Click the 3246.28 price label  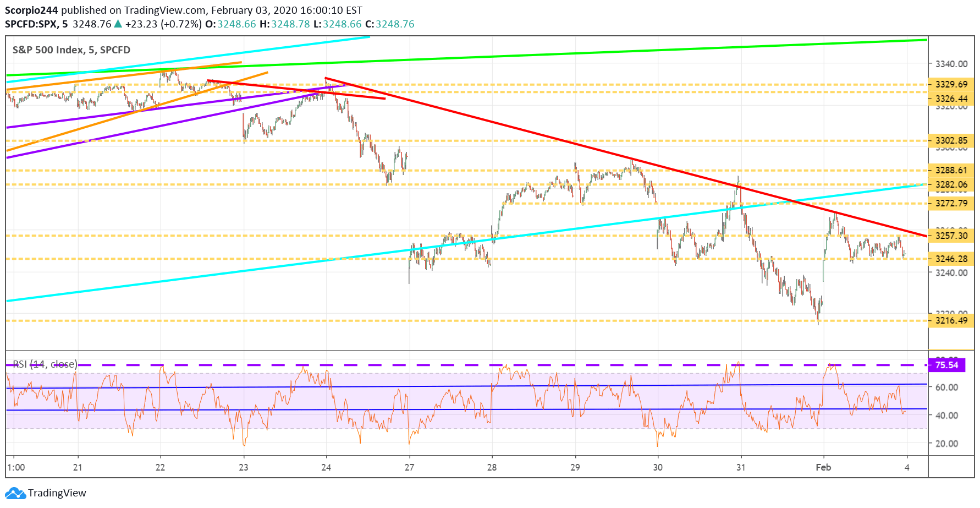pos(951,259)
